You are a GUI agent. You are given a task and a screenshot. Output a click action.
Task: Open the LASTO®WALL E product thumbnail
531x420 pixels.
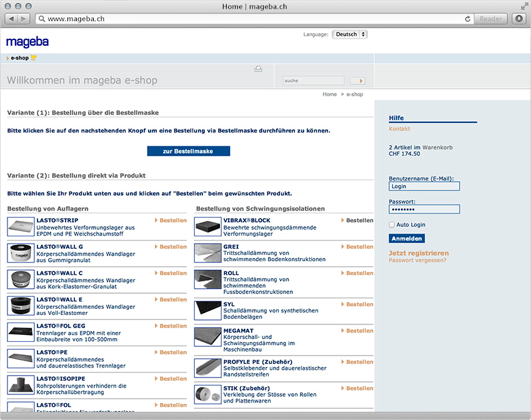[21, 306]
